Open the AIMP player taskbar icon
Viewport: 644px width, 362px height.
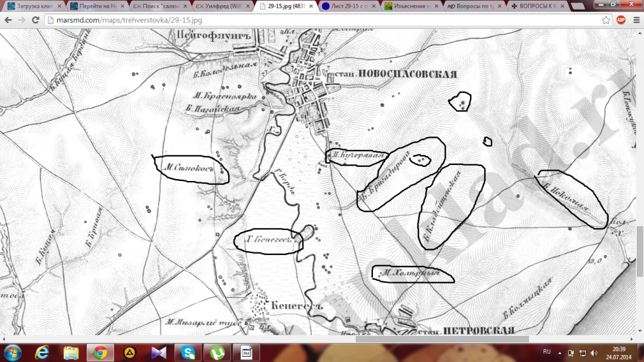click(x=129, y=352)
